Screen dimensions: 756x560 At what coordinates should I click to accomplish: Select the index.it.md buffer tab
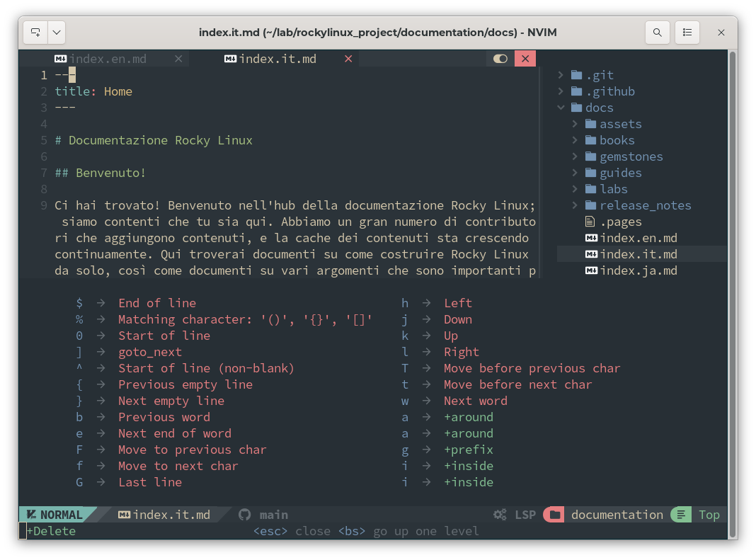[x=276, y=59]
